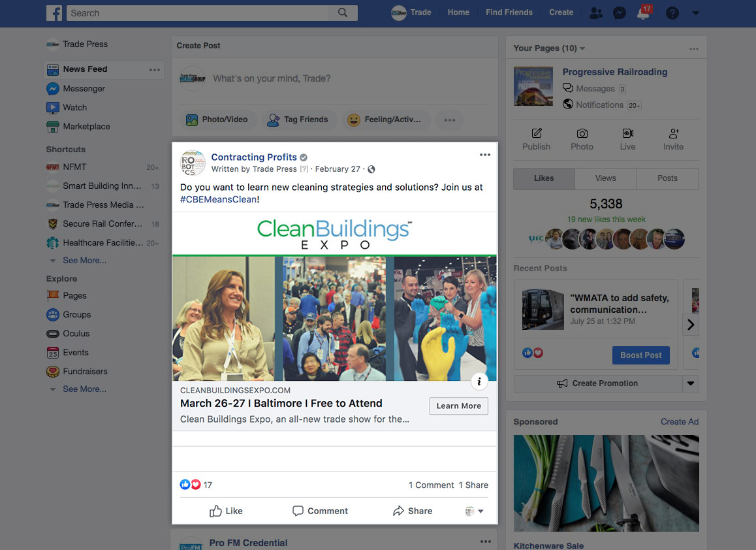This screenshot has height=550, width=756.
Task: Open the Messenger icon in top bar
Action: 619,13
